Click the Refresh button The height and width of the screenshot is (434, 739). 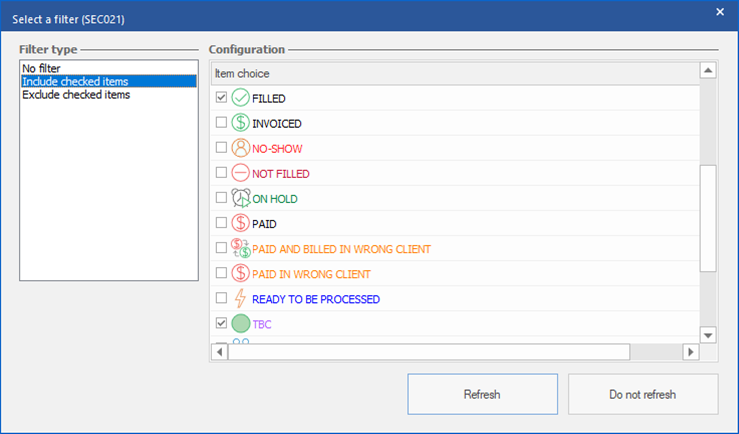482,394
